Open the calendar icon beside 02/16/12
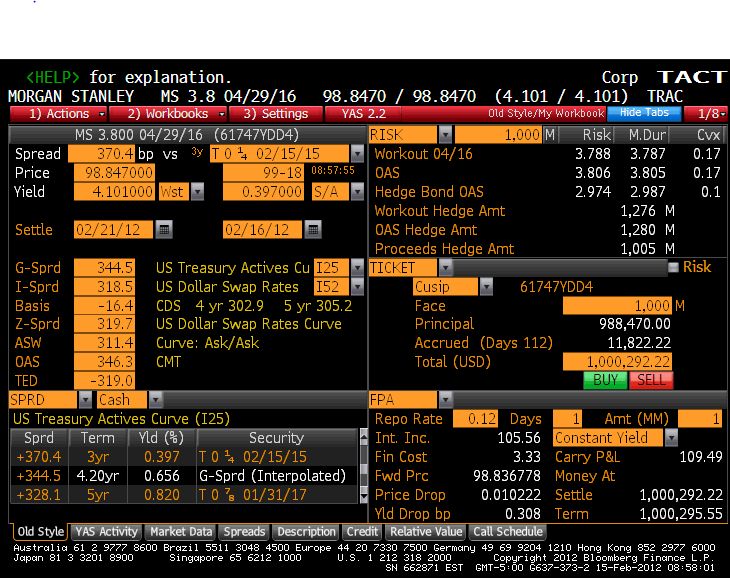 (313, 229)
